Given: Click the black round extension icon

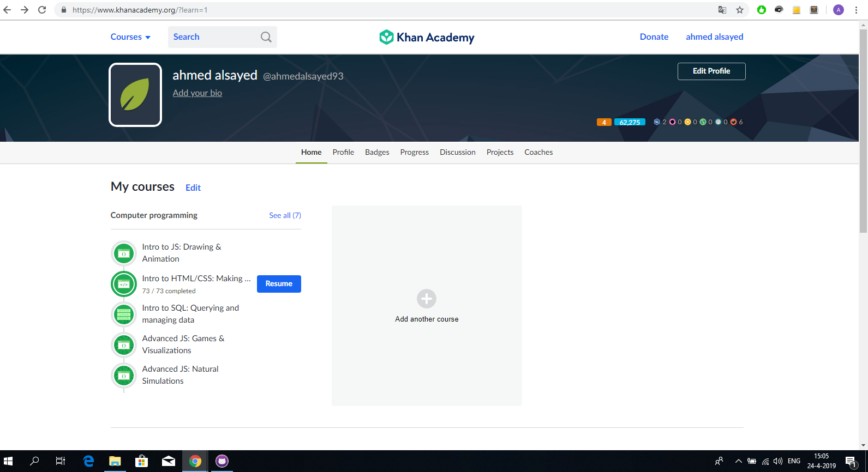Looking at the screenshot, I should click(779, 10).
